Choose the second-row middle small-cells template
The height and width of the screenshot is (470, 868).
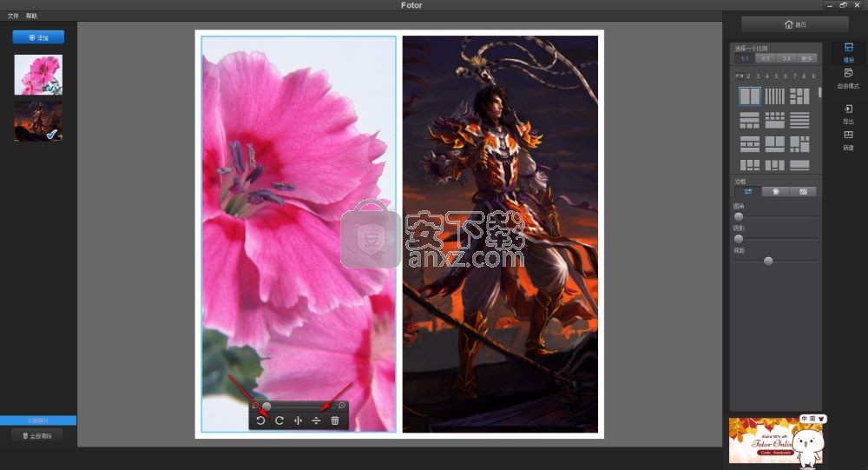[x=774, y=120]
